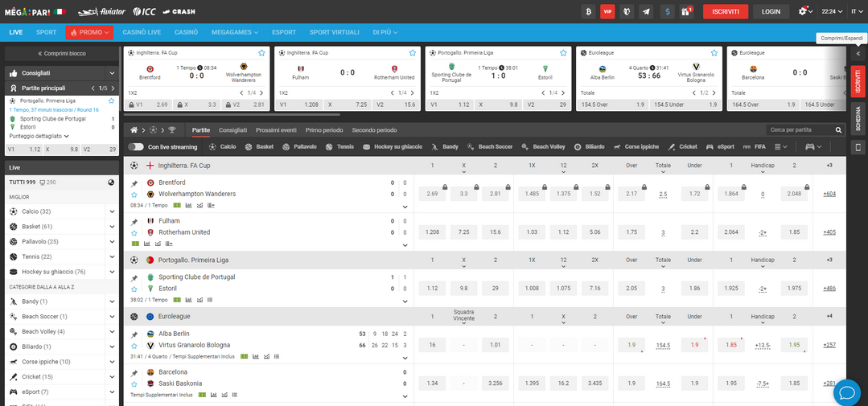
Task: Favorite Fulham card in top carousel
Action: [412, 53]
